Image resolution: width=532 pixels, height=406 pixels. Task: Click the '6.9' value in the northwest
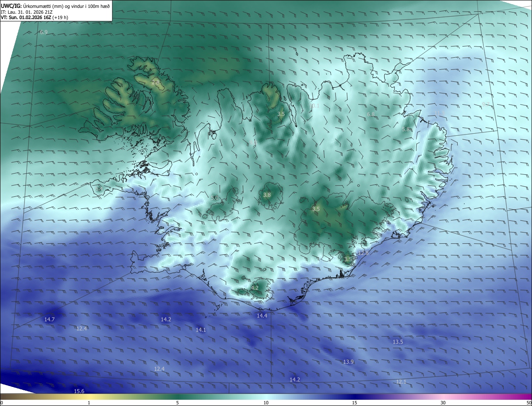pos(44,32)
